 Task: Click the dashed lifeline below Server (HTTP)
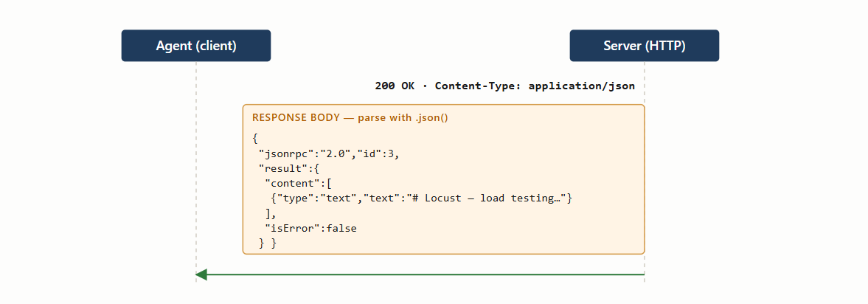click(645, 83)
